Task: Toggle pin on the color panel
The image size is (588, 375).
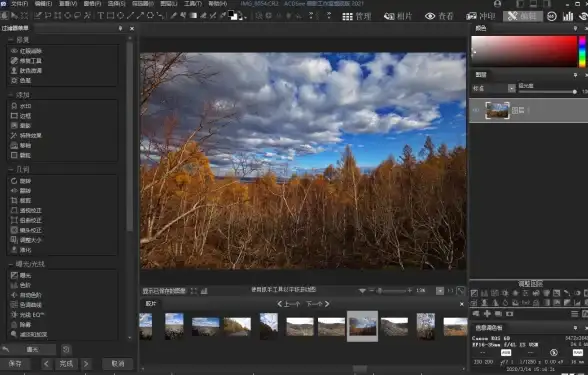Action: pyautogui.click(x=575, y=28)
